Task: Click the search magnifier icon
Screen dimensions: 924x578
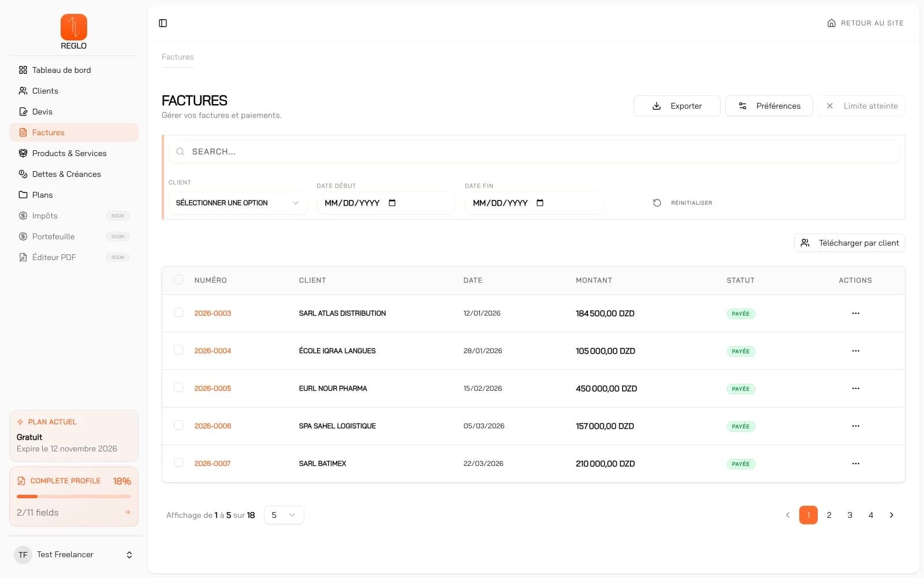Action: pyautogui.click(x=180, y=151)
